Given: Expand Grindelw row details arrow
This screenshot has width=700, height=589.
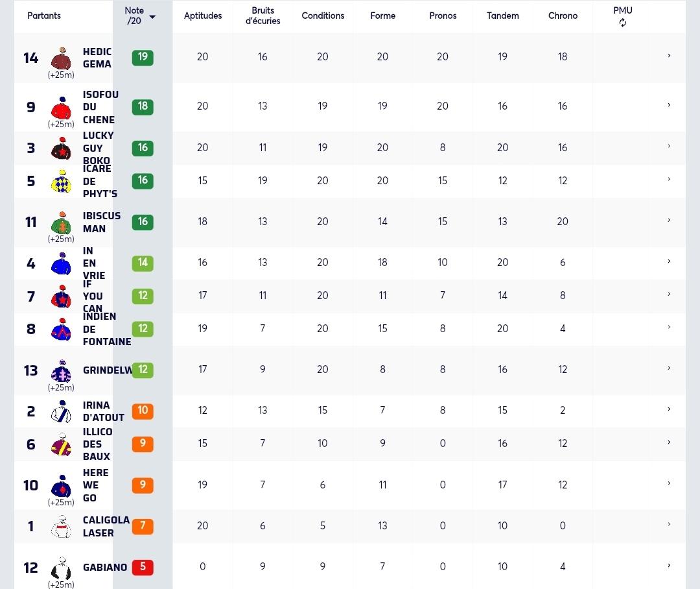Looking at the screenshot, I should click(x=669, y=368).
